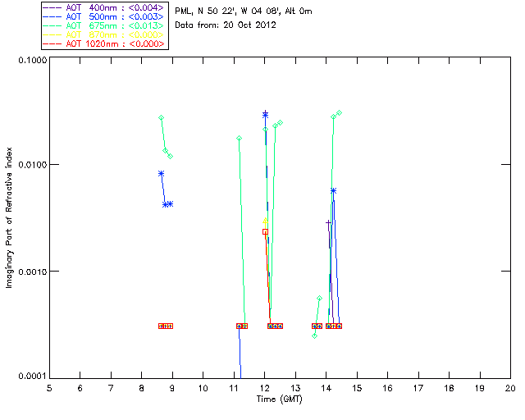Click the lowest green diamond marker near 13.6 GMT

point(314,336)
